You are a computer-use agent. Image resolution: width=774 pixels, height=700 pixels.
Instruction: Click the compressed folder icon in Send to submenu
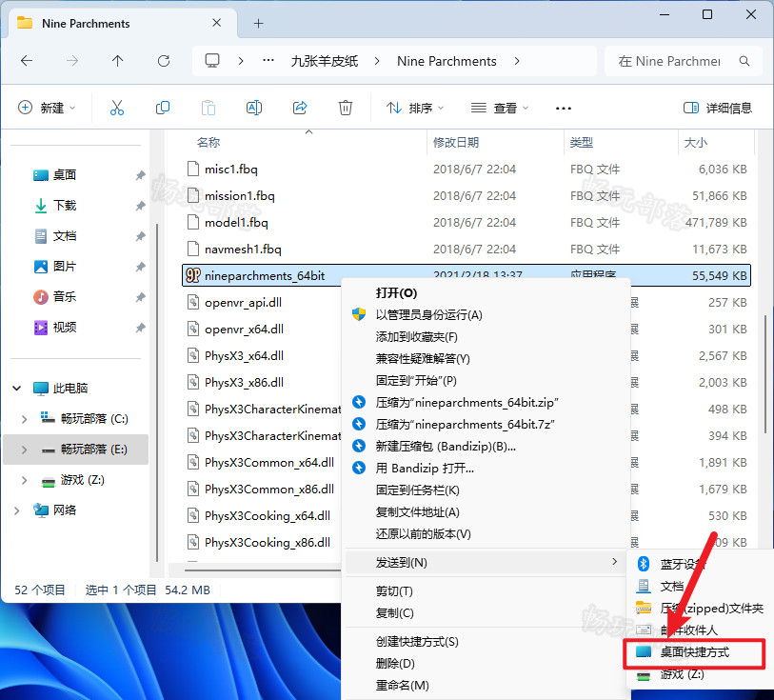click(x=644, y=608)
